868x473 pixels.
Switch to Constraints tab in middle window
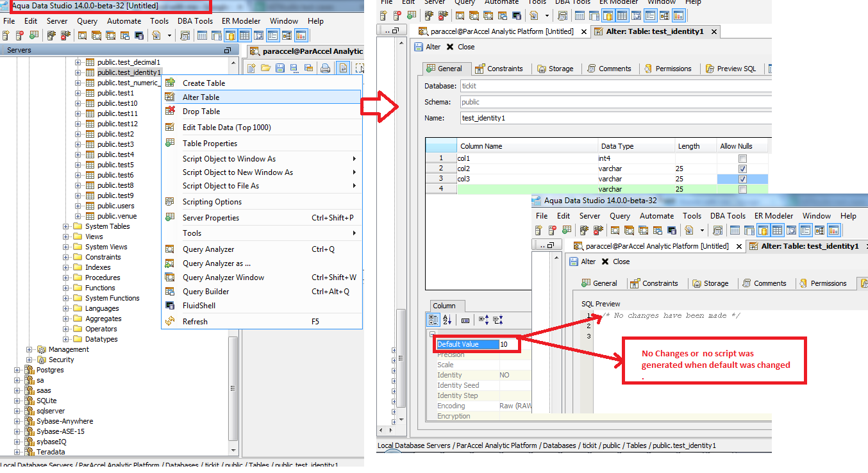point(499,69)
